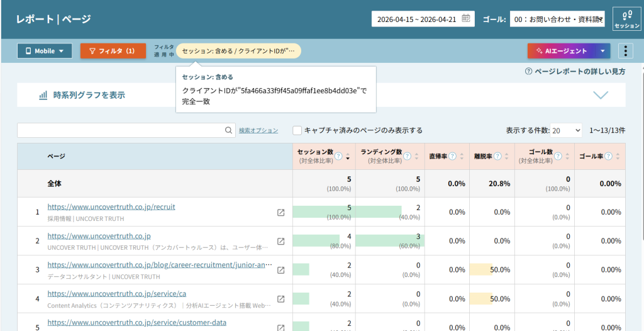Screen dimensions: 644x331
Task: Open uncovertruth.co.jp home external link icon
Action: [x=281, y=242]
